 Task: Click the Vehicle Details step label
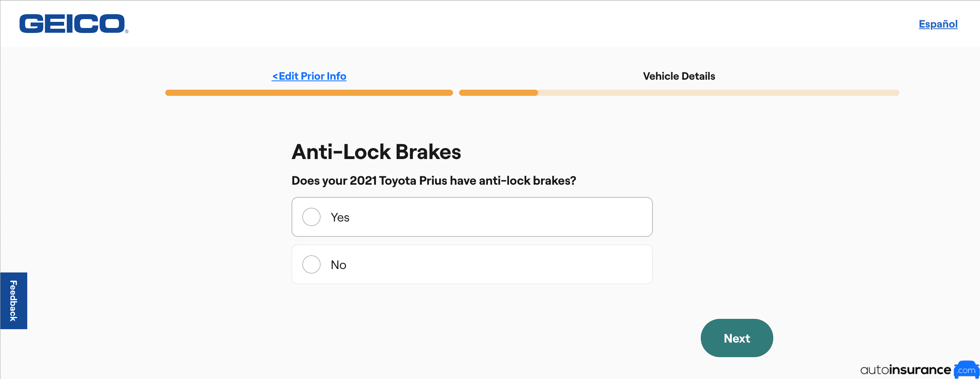pos(679,76)
